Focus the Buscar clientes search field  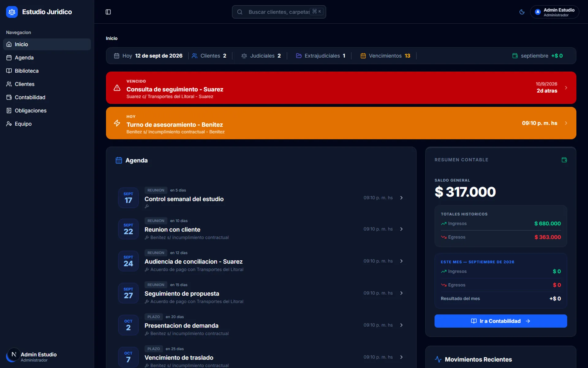coord(279,12)
